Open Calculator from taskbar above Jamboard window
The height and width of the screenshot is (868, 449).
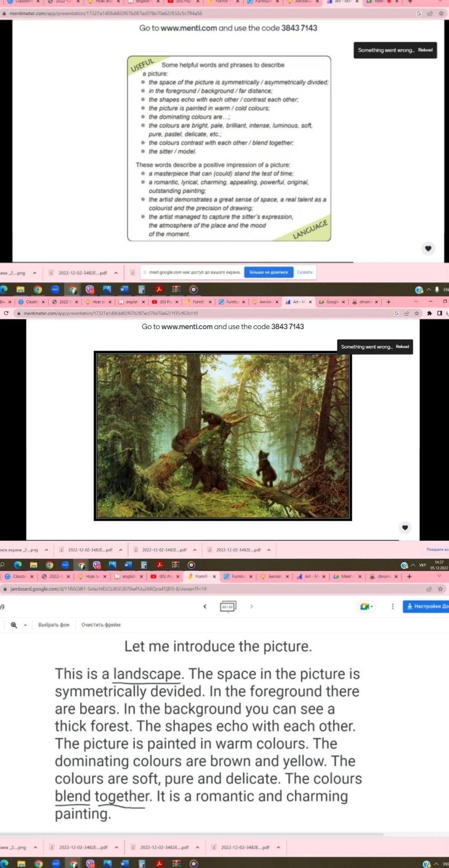[144, 565]
